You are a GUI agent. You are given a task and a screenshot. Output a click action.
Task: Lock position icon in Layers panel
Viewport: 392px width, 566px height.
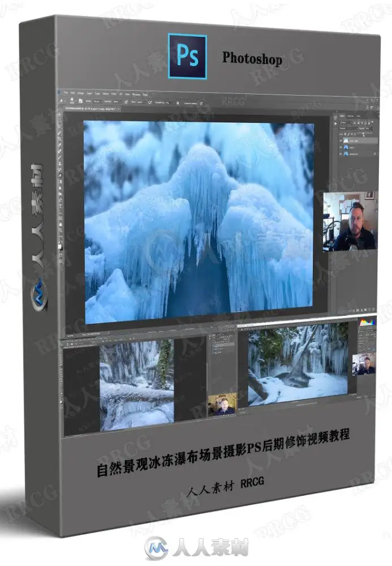point(352,134)
